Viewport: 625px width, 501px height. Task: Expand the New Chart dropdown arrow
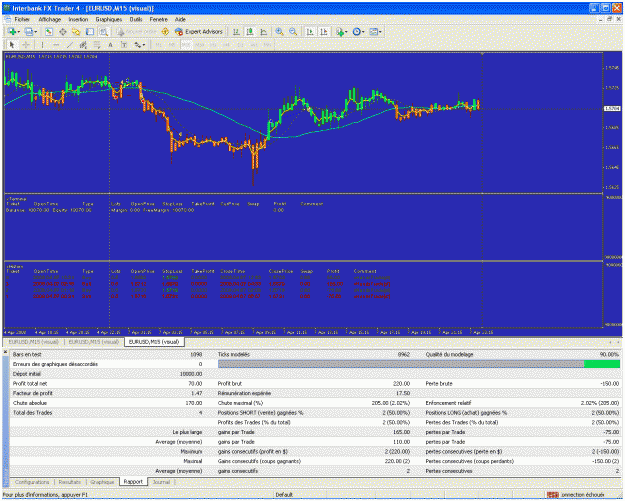click(18, 31)
